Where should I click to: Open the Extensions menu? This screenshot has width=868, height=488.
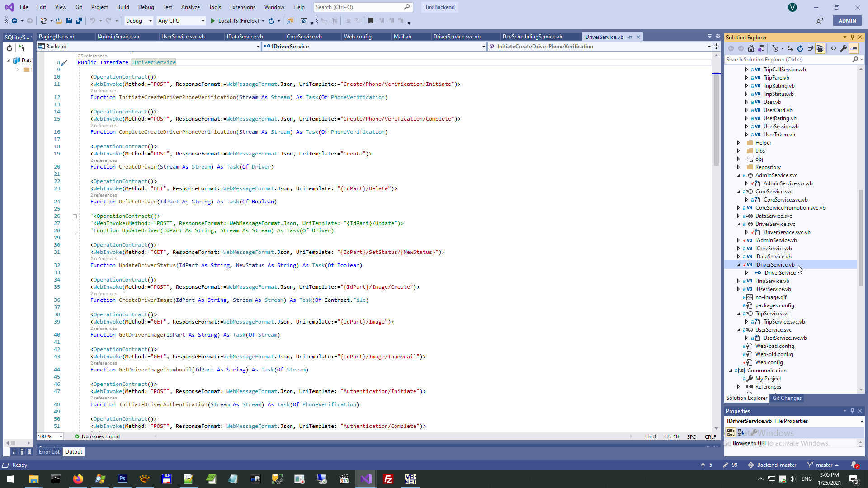coord(242,7)
